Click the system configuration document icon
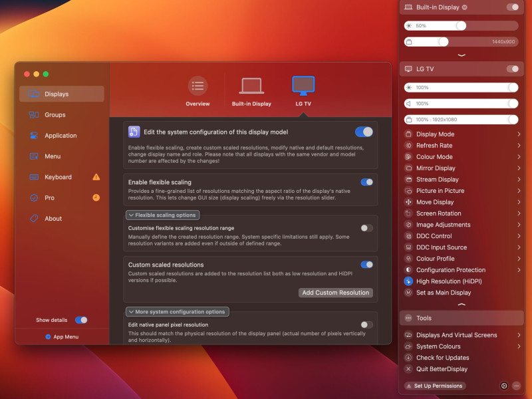 (134, 132)
